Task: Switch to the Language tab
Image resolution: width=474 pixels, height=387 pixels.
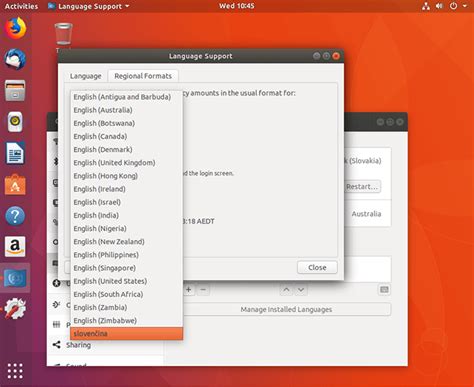Action: (x=86, y=76)
